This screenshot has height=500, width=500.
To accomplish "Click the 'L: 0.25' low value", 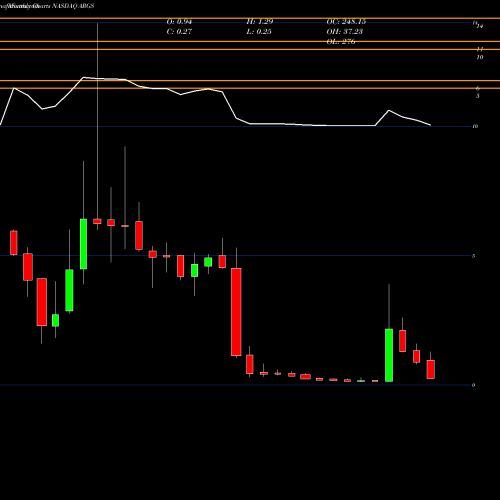I will [x=259, y=32].
